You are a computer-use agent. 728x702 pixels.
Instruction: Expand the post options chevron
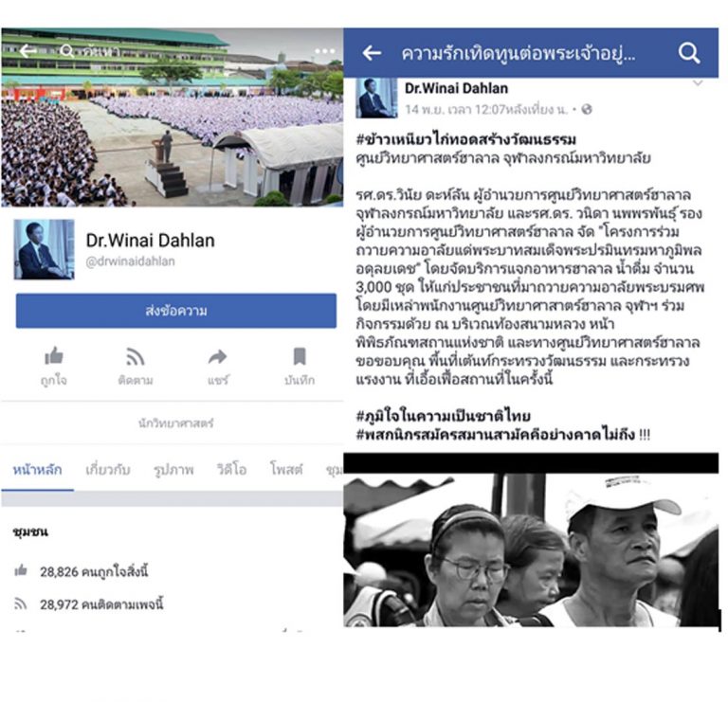point(698,83)
